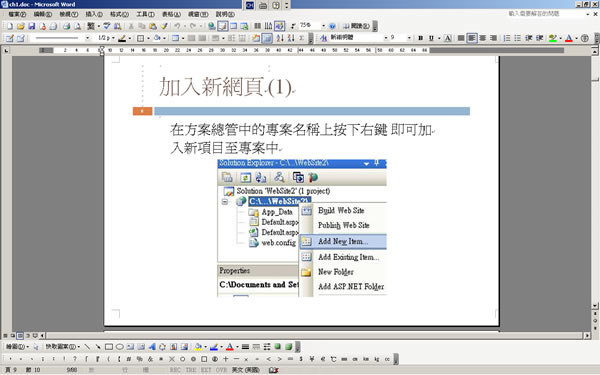
Task: Set paragraph alignment to align left
Action: point(472,38)
